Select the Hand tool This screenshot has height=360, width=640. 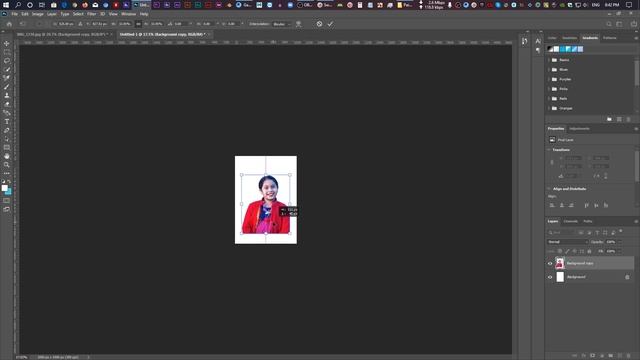pyautogui.click(x=7, y=156)
